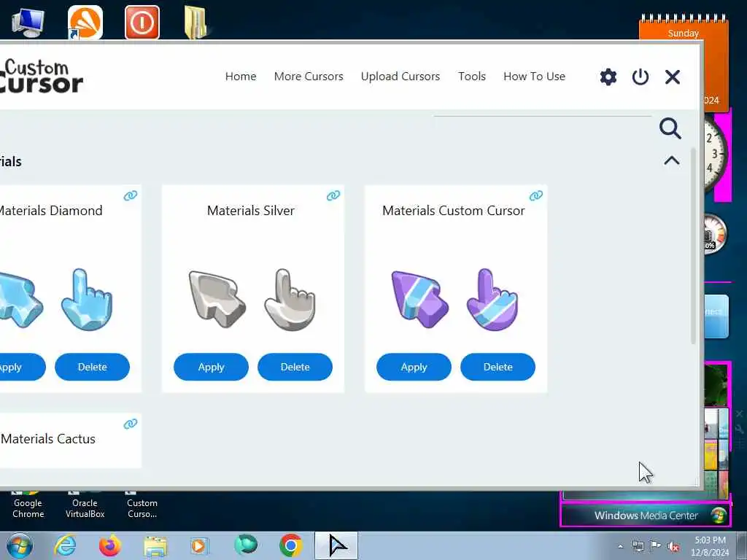Click the Materials Silver title text

[251, 211]
